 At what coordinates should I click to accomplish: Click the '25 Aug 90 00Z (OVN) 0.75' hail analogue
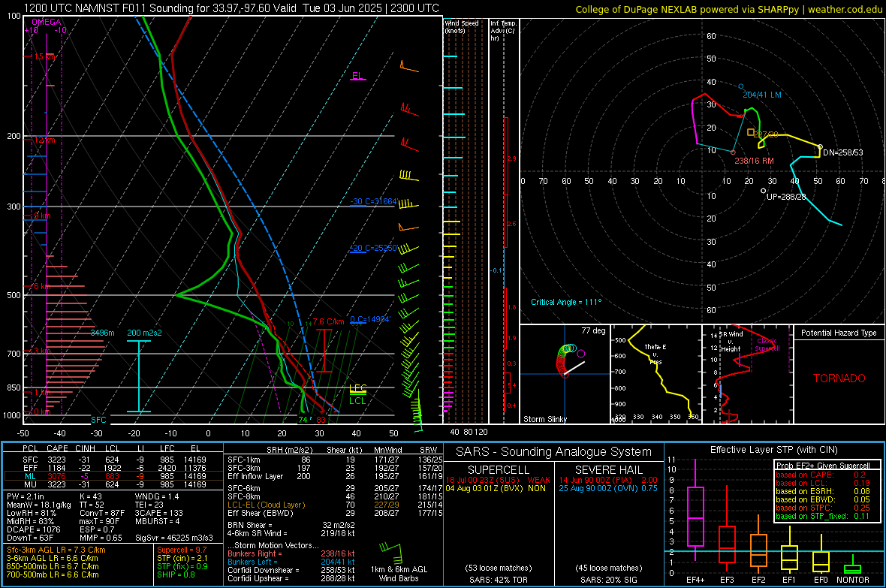click(608, 488)
